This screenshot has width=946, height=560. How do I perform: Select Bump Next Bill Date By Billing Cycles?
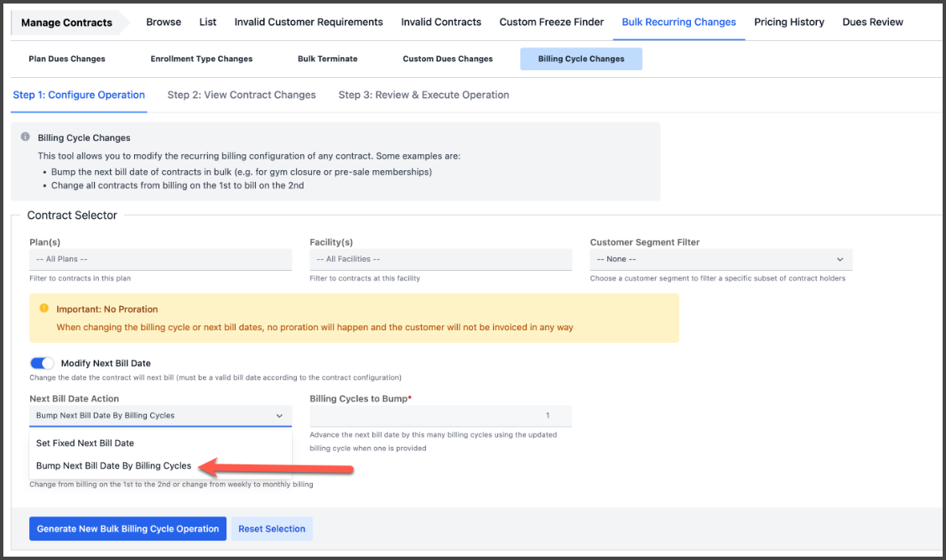pyautogui.click(x=114, y=466)
